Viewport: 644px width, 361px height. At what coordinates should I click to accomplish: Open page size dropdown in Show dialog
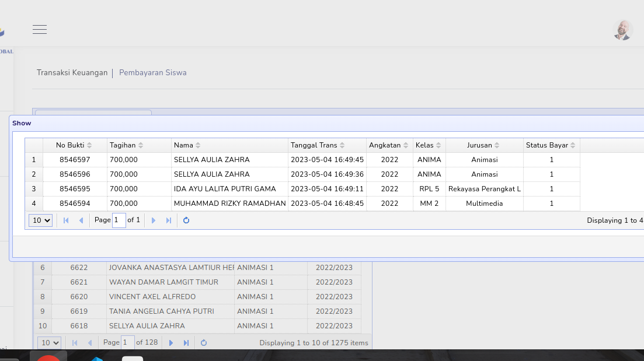(x=41, y=220)
